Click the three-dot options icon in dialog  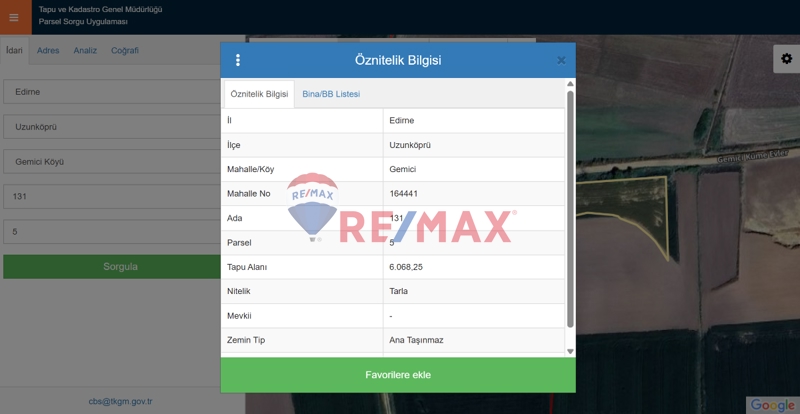[238, 60]
